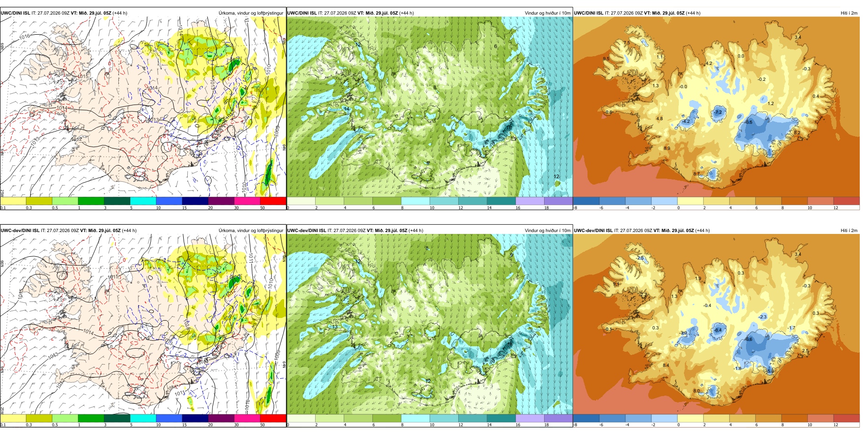
Task: Select the top UWC precipitation and pressure map
Action: (x=143, y=107)
